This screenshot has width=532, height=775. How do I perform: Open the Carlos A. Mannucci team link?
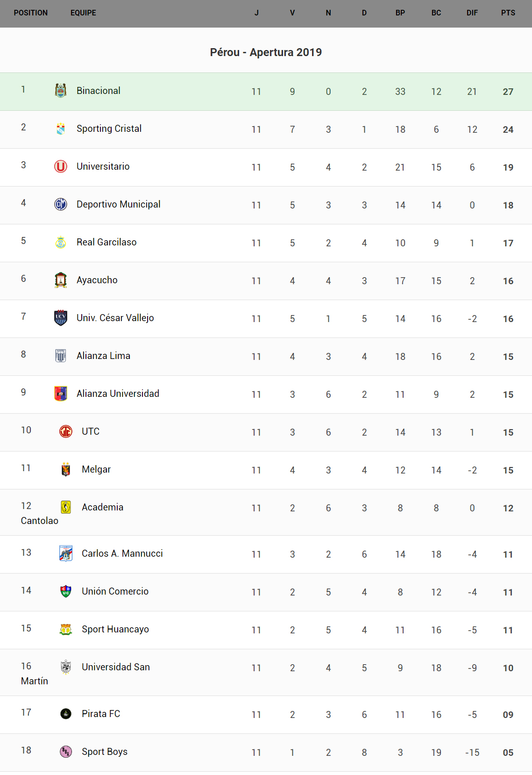(x=122, y=553)
